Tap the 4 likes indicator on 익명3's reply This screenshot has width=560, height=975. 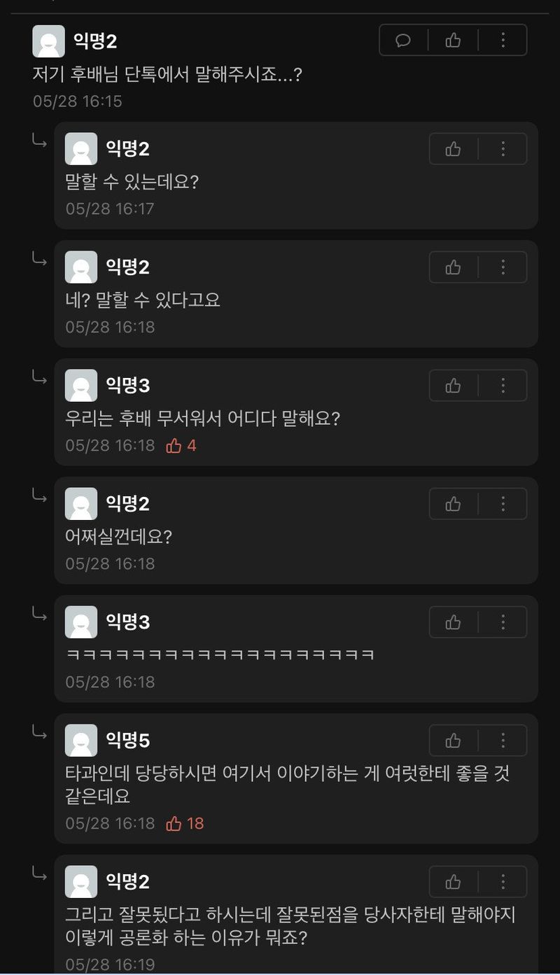pyautogui.click(x=181, y=446)
